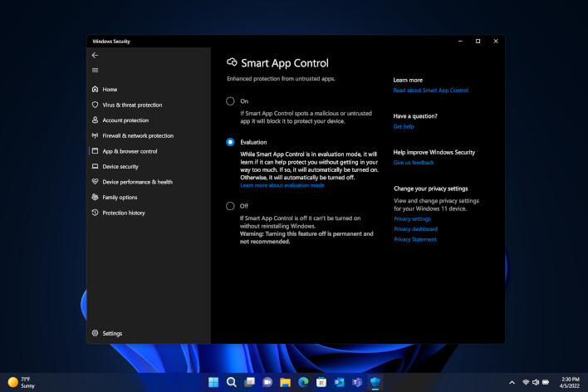Open File Explorer from the taskbar
Image resolution: width=588 pixels, height=392 pixels.
coord(286,382)
